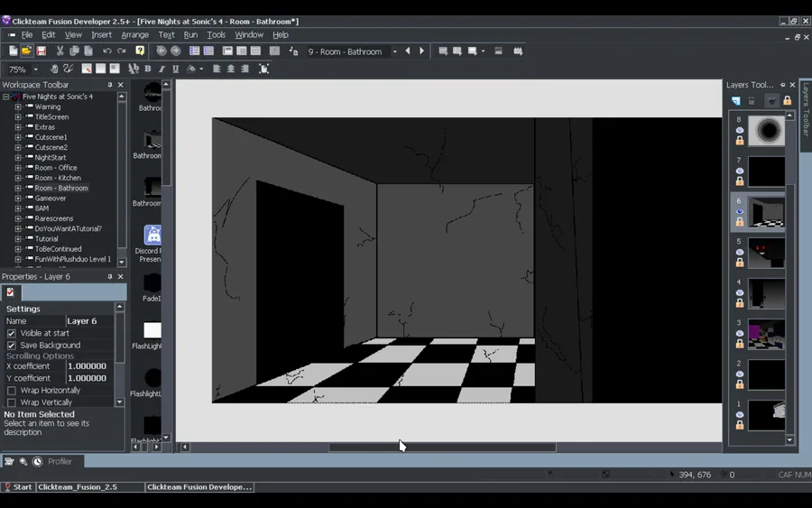Open text color dropdown arrow
Viewport: 812px width, 508px height.
201,69
